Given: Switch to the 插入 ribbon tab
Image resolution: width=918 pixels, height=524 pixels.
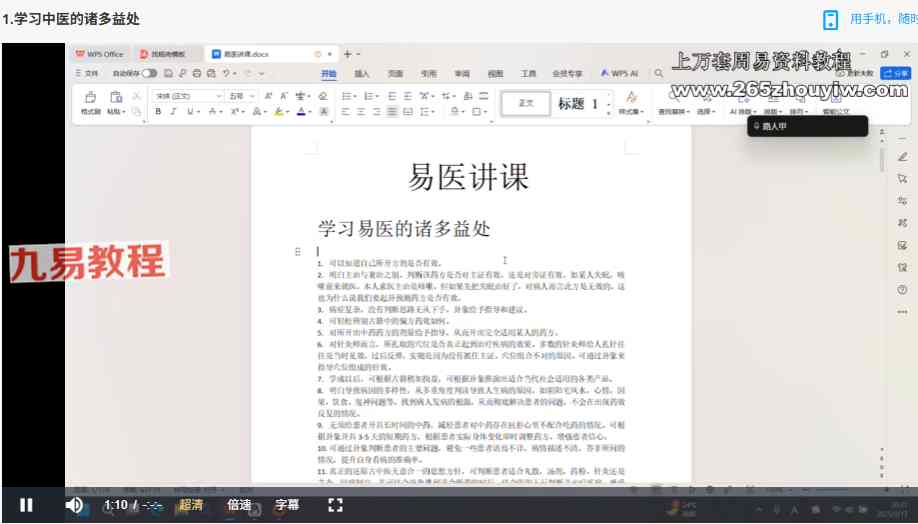Looking at the screenshot, I should [x=362, y=73].
